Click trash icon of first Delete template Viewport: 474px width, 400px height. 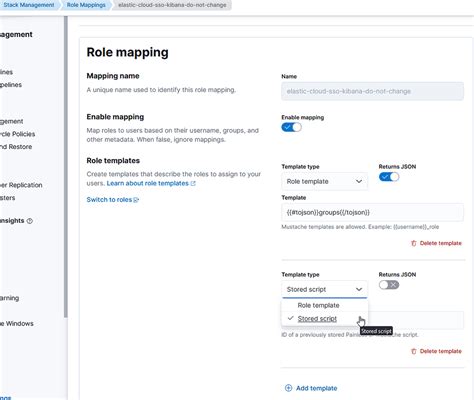(x=414, y=243)
